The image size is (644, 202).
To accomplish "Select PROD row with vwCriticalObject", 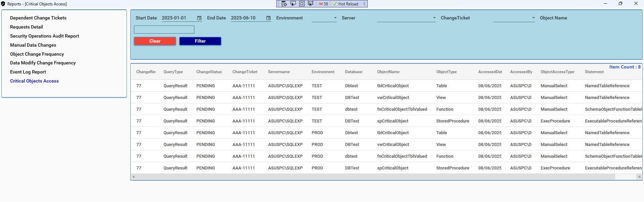I will coord(386,144).
